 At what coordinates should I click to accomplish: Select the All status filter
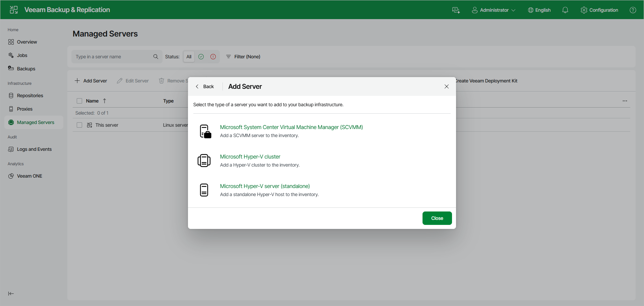[x=189, y=57]
